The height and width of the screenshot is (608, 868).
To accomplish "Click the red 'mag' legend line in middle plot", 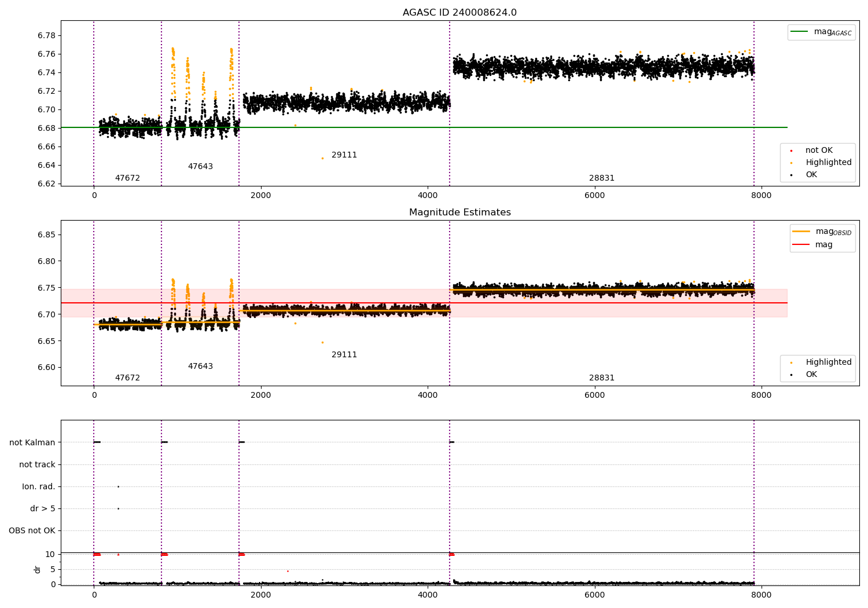I will pos(801,245).
